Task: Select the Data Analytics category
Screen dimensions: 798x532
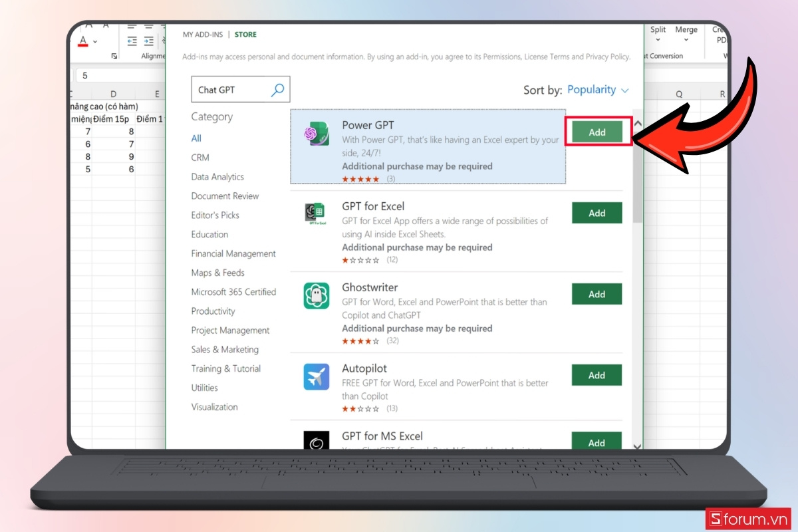Action: (x=217, y=177)
